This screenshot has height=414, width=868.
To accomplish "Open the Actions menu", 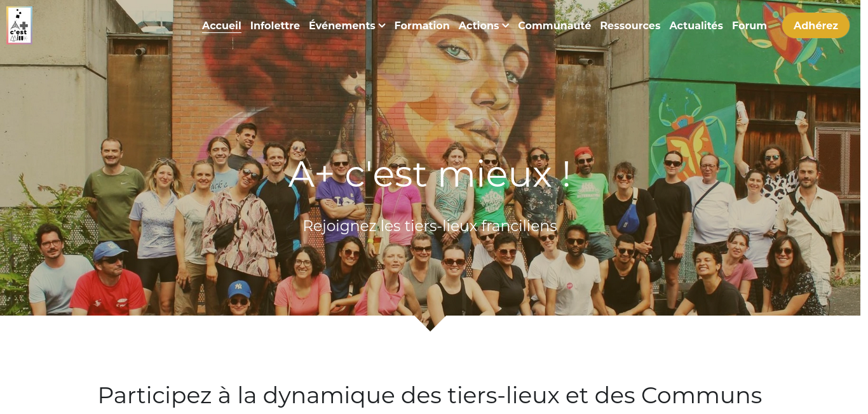I will click(478, 26).
